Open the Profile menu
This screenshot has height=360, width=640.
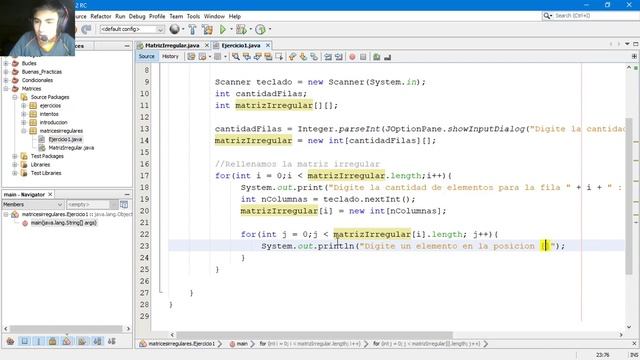click(157, 16)
